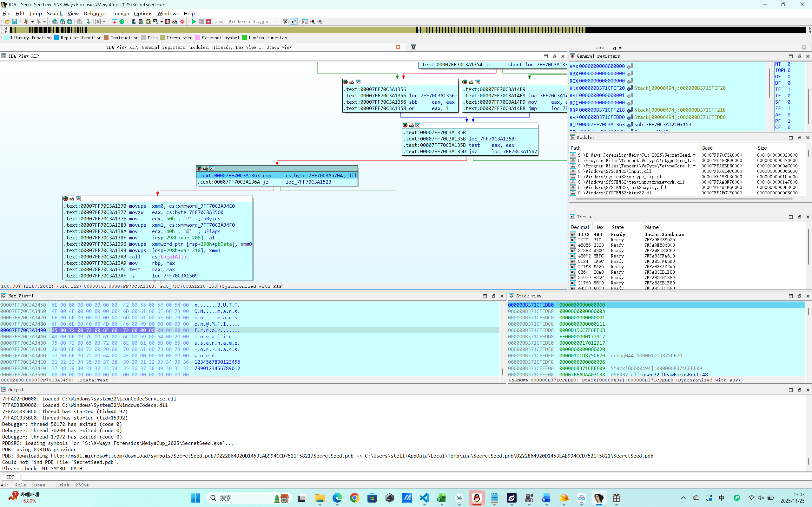Click the IDC command type button
Image resolution: width=812 pixels, height=507 pixels.
click(x=10, y=477)
